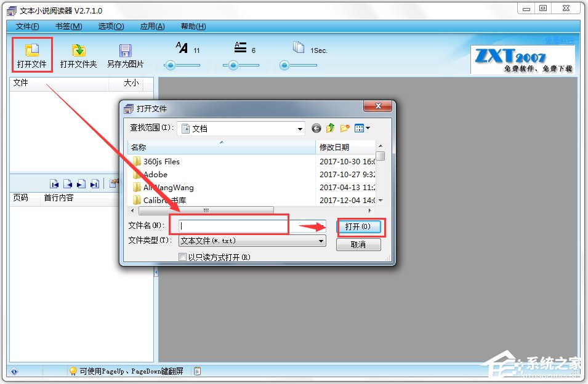Create a new folder in the dialog
Viewport: 588px width, 384px height.
pyautogui.click(x=344, y=128)
